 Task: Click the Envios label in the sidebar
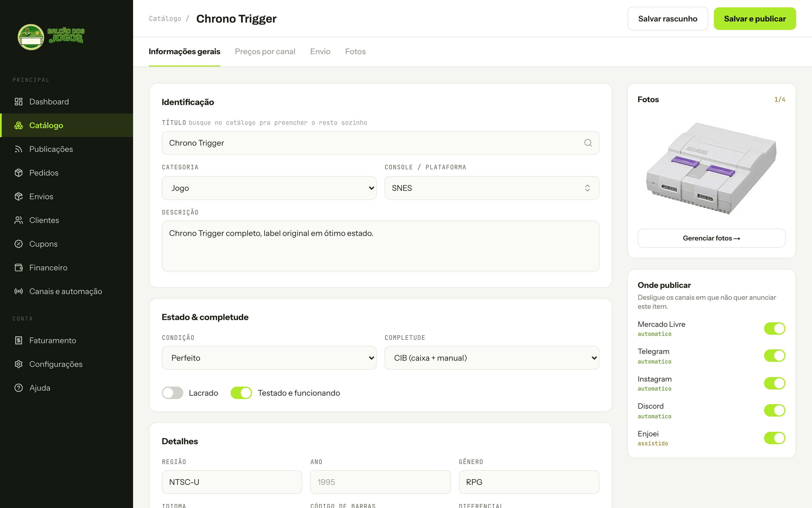[x=41, y=196]
